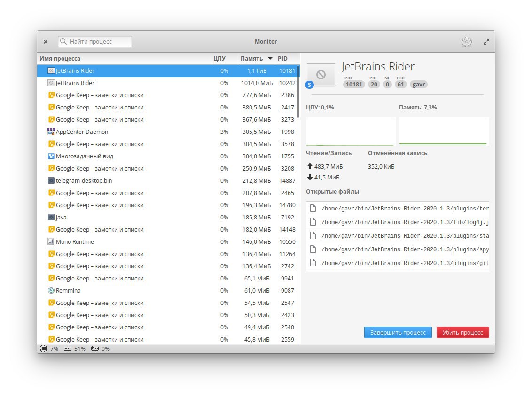Image resolution: width=532 pixels, height=397 pixels.
Task: Click the Mono Runtime icon
Action: (x=51, y=241)
